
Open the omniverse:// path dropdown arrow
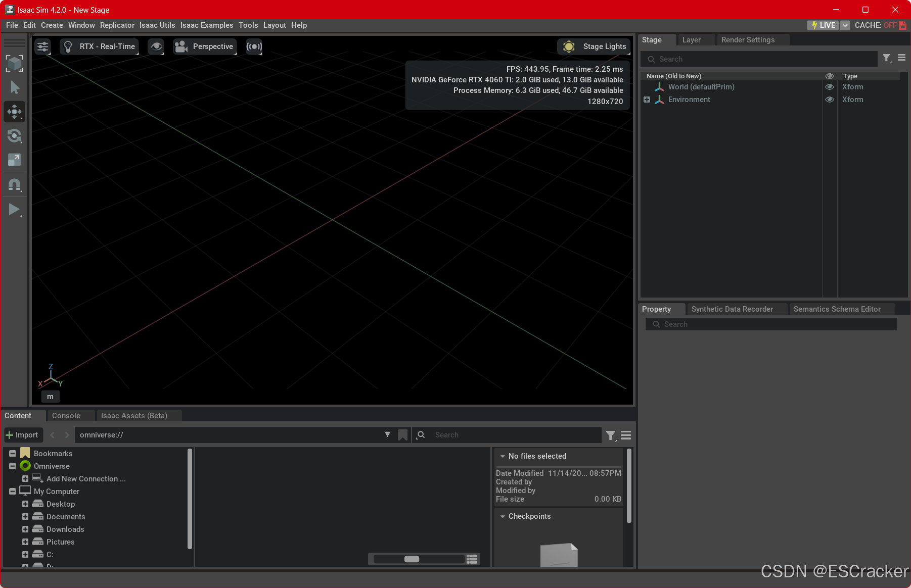pyautogui.click(x=387, y=434)
